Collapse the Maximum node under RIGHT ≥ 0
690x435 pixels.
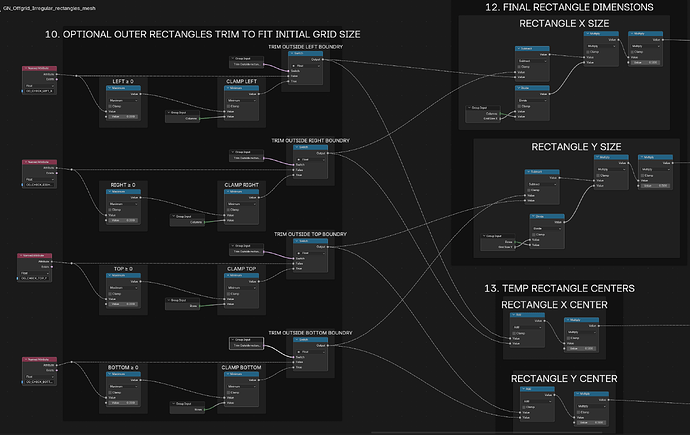pyautogui.click(x=109, y=192)
